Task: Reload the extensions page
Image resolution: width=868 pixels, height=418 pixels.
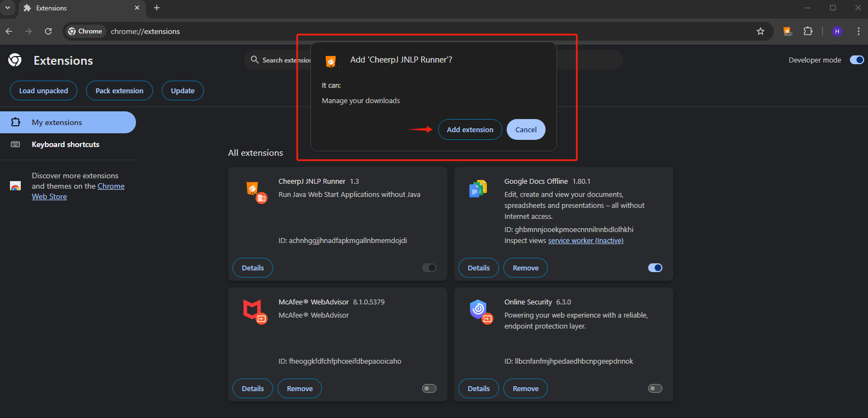Action: tap(48, 31)
